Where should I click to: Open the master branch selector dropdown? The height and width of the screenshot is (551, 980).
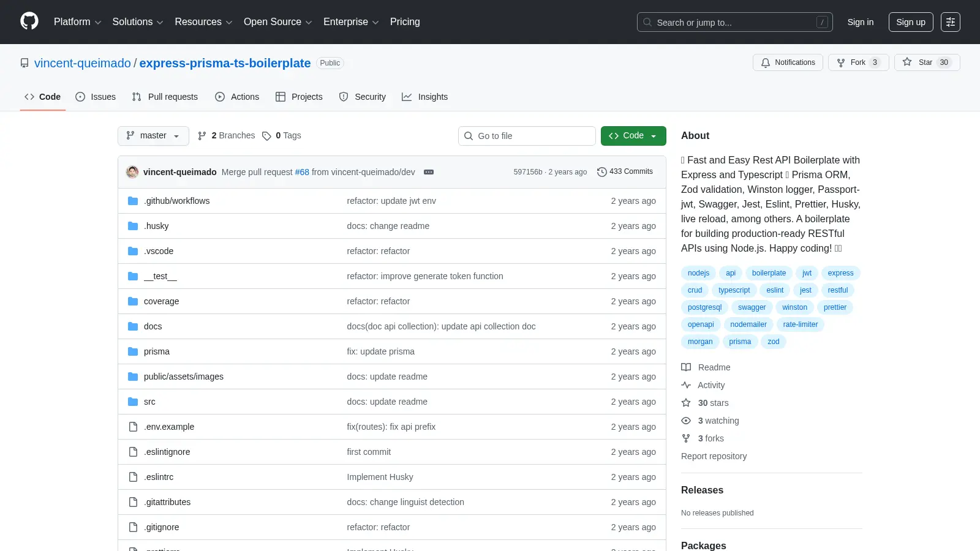153,136
